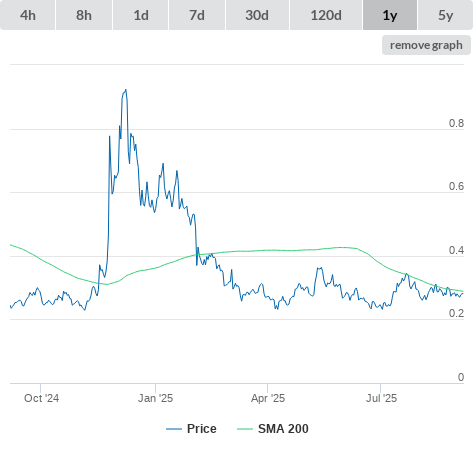The width and height of the screenshot is (474, 455).
Task: Click the Jan '25 axis marker
Action: pos(155,398)
